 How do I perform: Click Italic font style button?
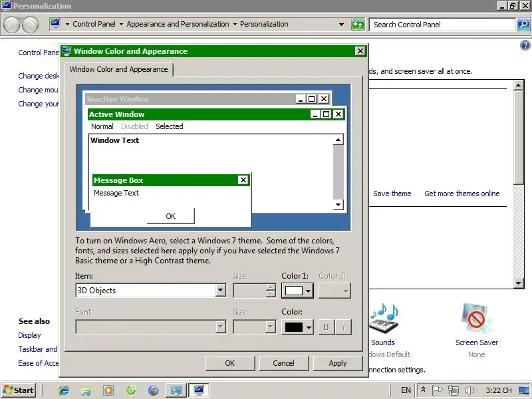click(343, 327)
